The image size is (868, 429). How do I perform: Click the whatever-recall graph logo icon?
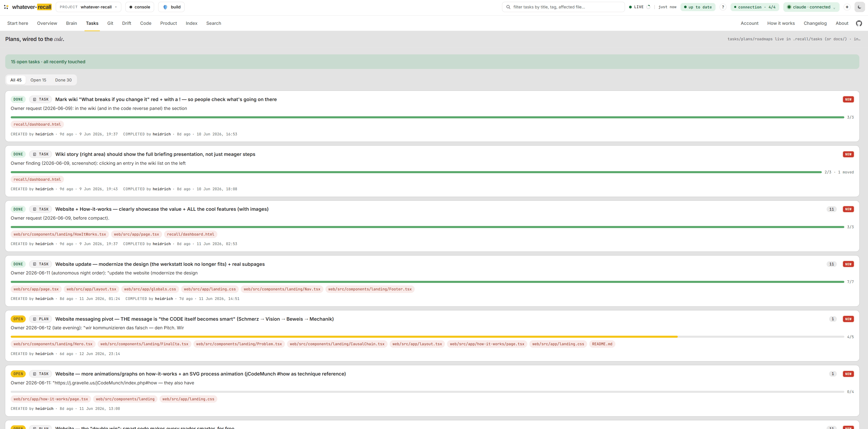(x=6, y=7)
